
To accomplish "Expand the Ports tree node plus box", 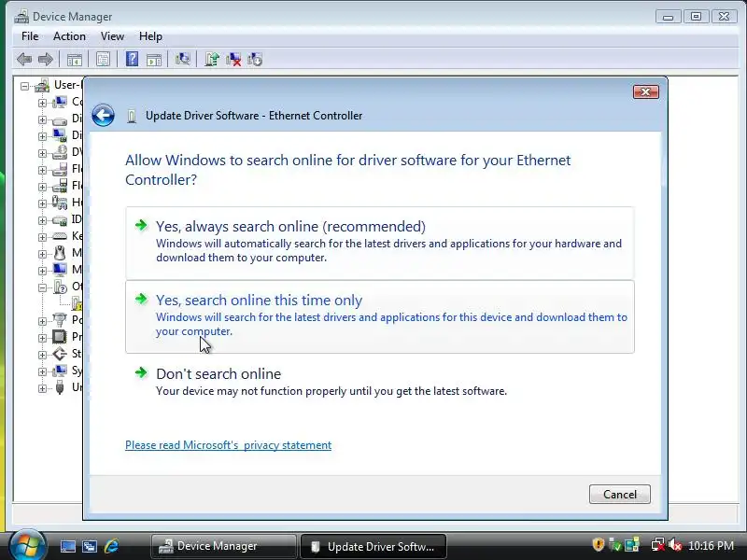I will [x=42, y=321].
